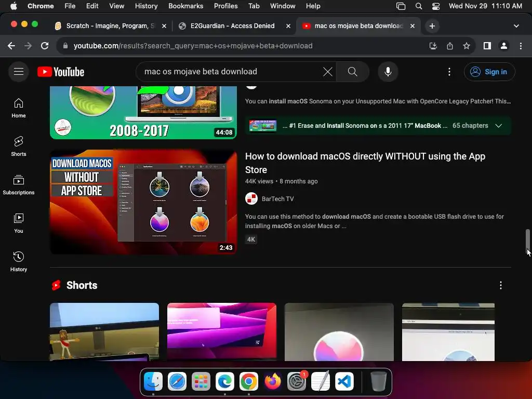Visit BarTech TV channel name
Image resolution: width=532 pixels, height=399 pixels.
click(x=277, y=199)
